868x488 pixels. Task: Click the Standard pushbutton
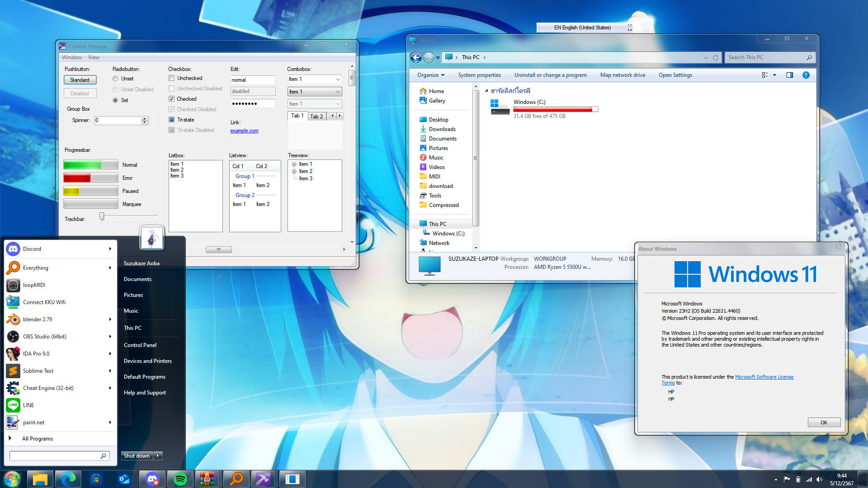tap(80, 80)
